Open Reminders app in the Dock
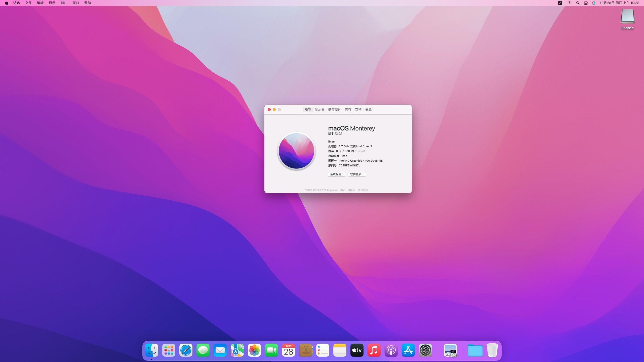644x362 pixels. click(x=323, y=350)
